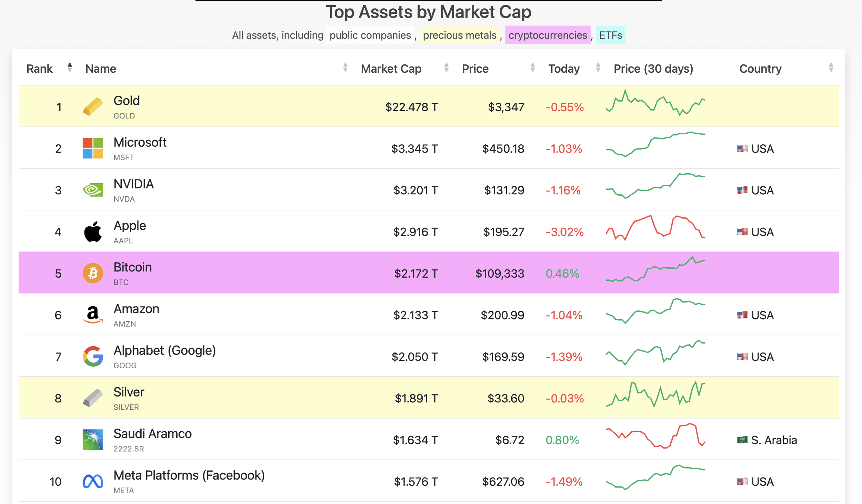Click Silver's $33.60 price value
The image size is (862, 504).
point(505,398)
